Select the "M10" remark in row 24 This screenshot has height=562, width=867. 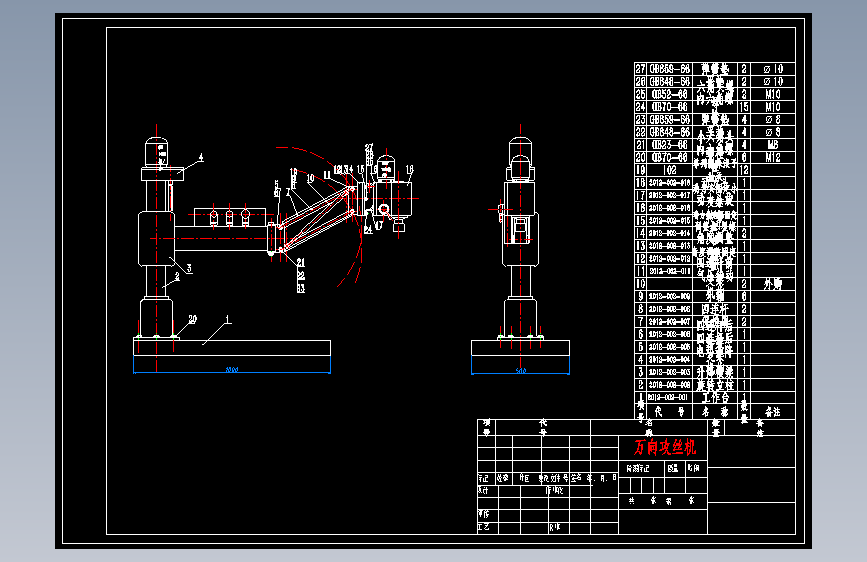(773, 107)
